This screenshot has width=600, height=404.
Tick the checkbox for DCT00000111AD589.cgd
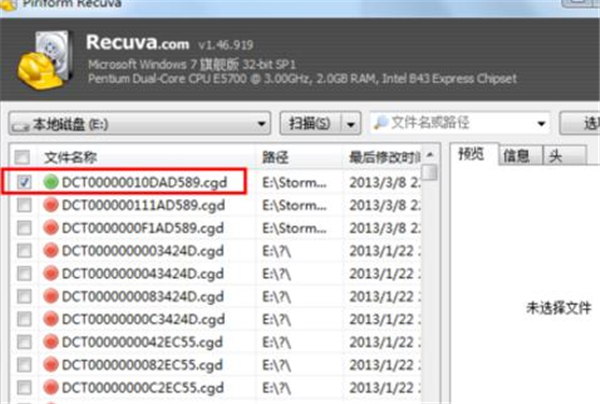tap(22, 205)
